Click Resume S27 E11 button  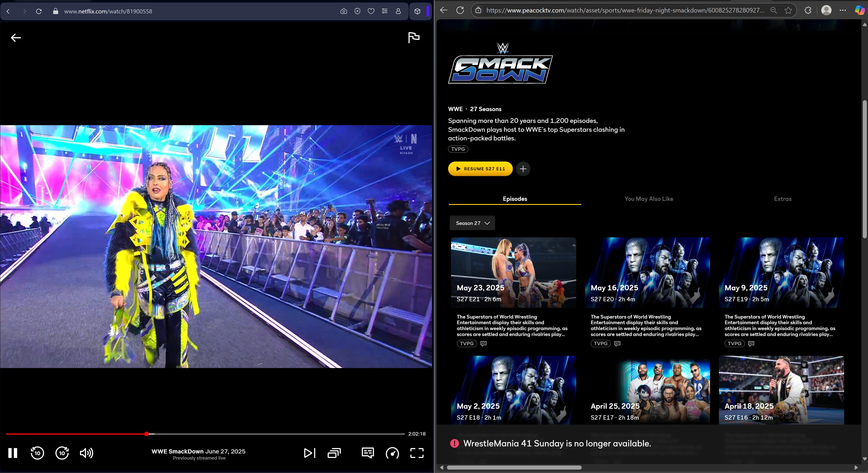tap(480, 169)
